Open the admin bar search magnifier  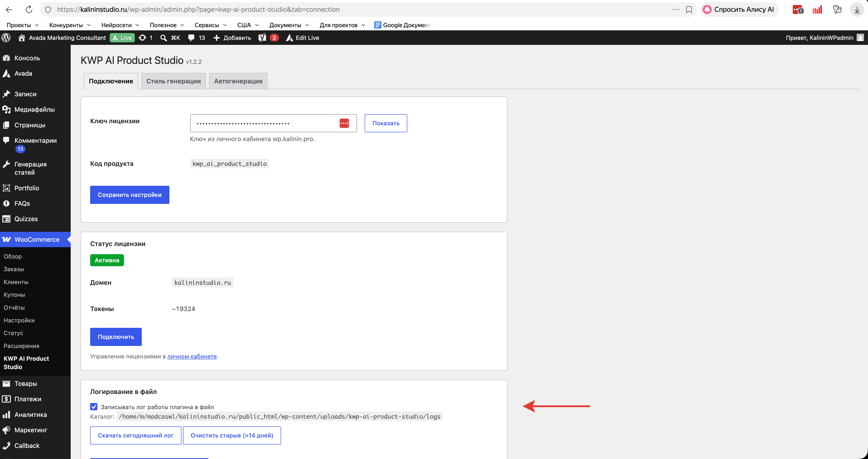point(163,38)
